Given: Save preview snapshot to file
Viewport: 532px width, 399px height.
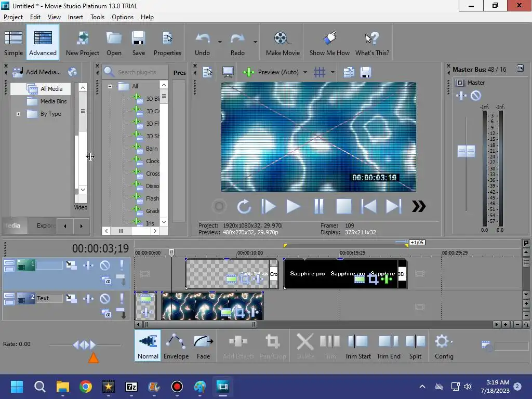Looking at the screenshot, I should coord(365,72).
